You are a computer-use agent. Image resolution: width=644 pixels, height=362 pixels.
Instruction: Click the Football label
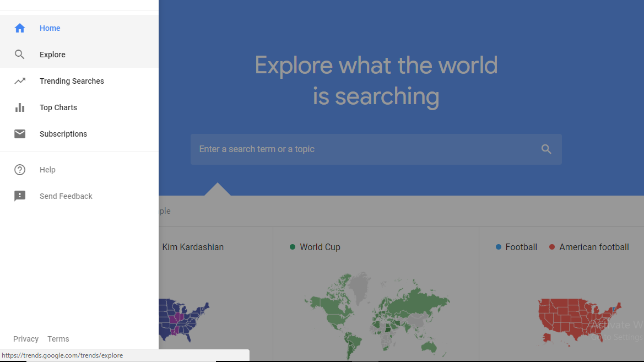pyautogui.click(x=521, y=247)
